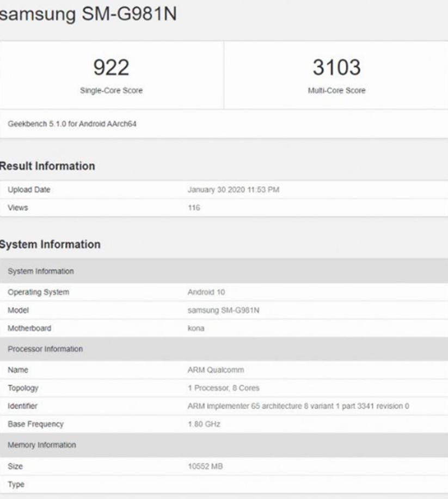Click the Result Information heading
The image size is (448, 499).
49,167
